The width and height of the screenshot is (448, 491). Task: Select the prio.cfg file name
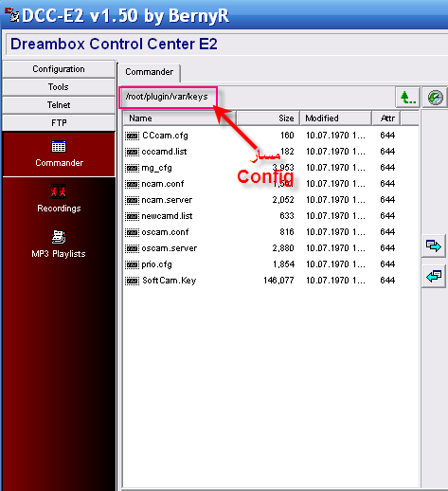(x=156, y=264)
